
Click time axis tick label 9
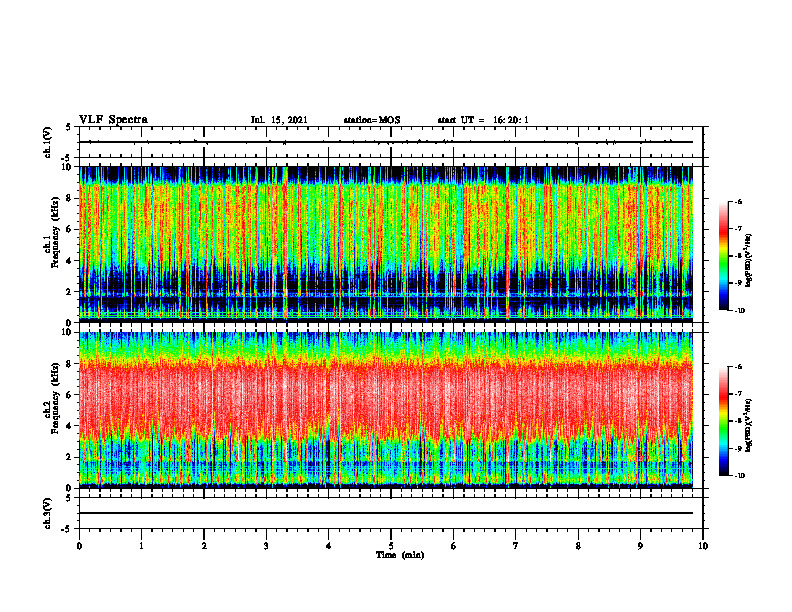click(x=640, y=545)
